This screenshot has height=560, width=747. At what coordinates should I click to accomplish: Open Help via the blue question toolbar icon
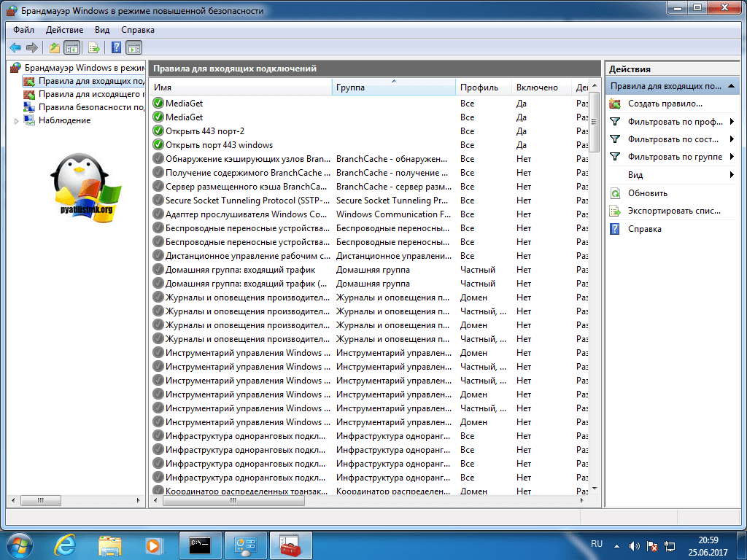click(x=116, y=48)
